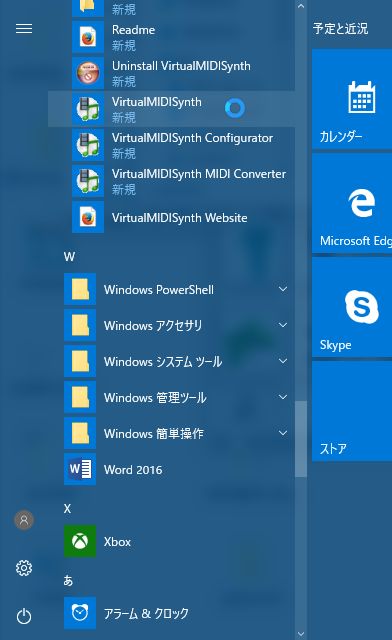
Task: Click the app list scrollbar thumb
Action: pos(301,439)
